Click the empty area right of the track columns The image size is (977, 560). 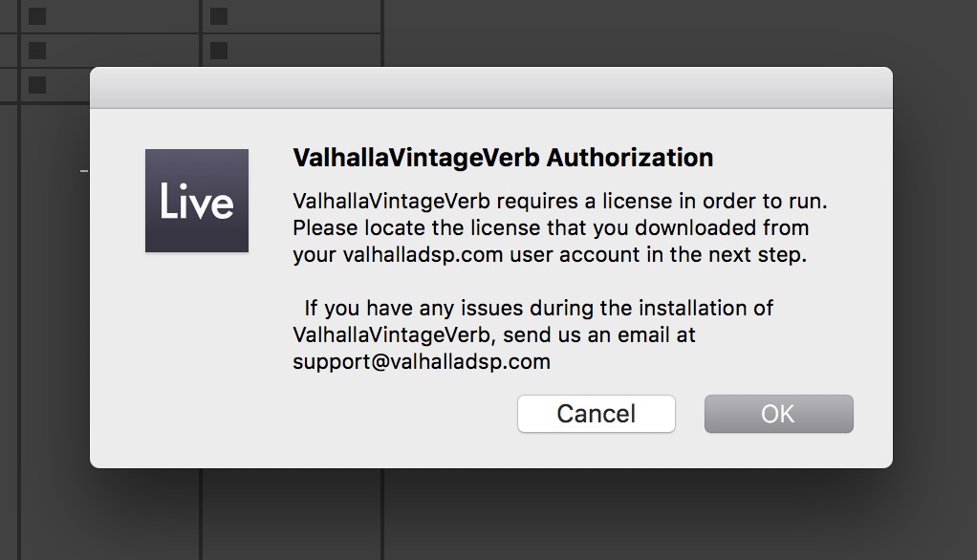click(x=669, y=33)
